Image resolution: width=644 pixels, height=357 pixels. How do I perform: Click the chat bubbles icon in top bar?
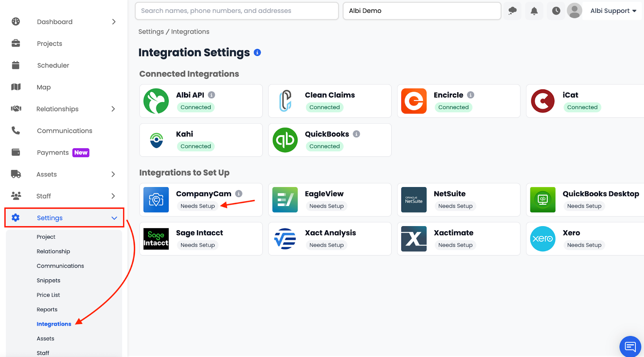pos(512,11)
